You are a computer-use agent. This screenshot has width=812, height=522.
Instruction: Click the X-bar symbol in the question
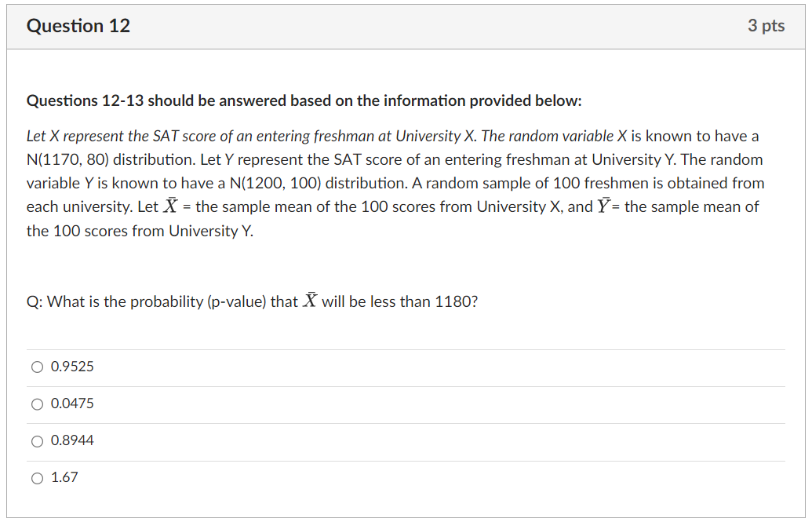pyautogui.click(x=309, y=300)
